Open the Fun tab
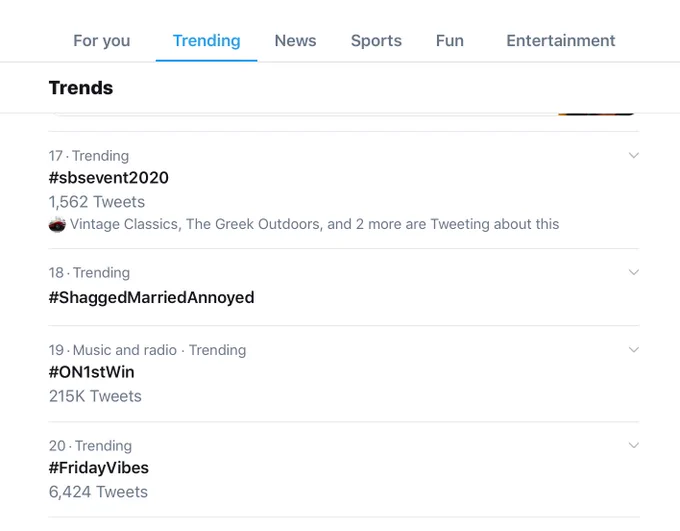680x531 pixels. click(450, 41)
